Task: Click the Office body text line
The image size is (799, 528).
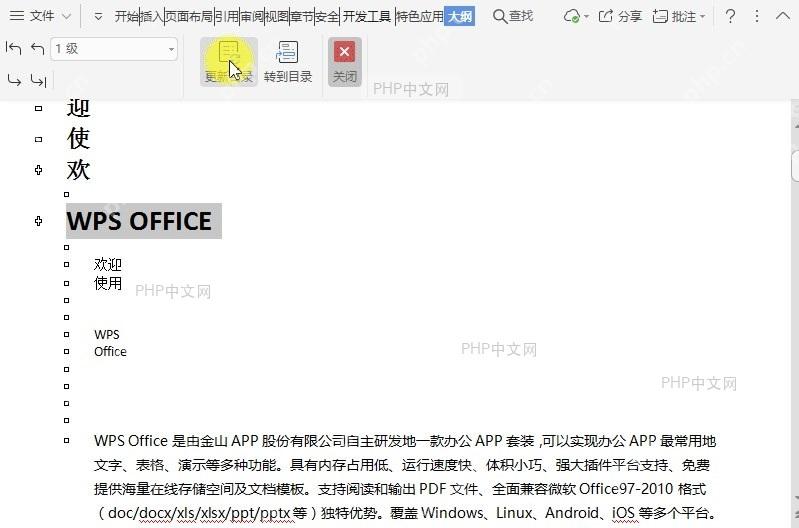Action: (x=110, y=351)
